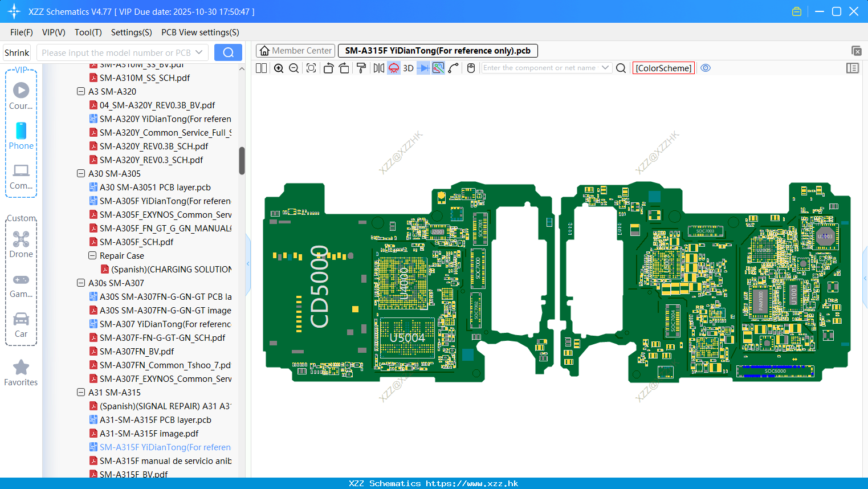The width and height of the screenshot is (868, 489).
Task: Click the mouse settings icon
Action: pos(471,68)
